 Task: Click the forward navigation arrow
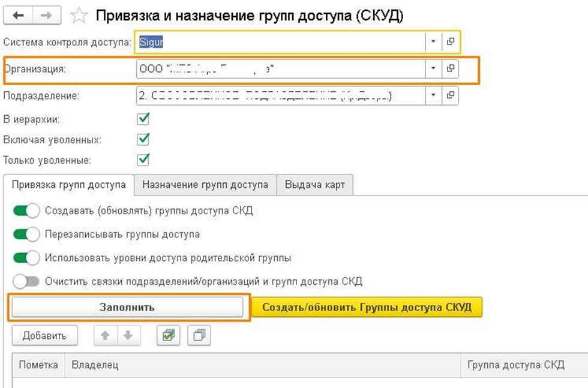(x=46, y=16)
